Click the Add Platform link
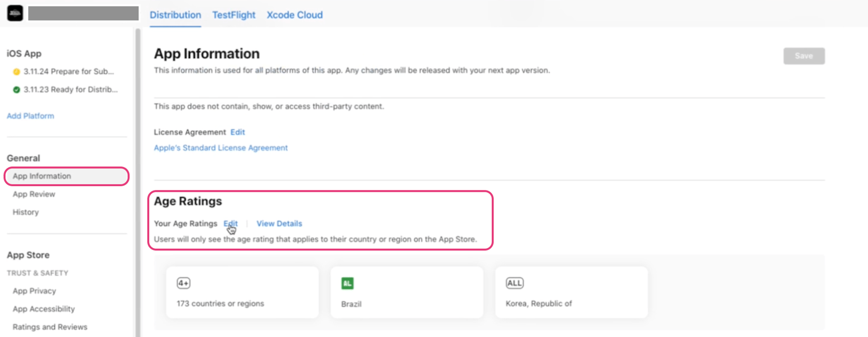The image size is (868, 337). point(30,116)
